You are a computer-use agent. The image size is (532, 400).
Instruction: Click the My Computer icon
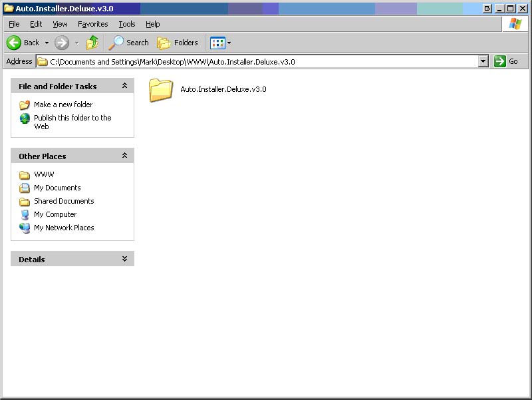pyautogui.click(x=25, y=214)
